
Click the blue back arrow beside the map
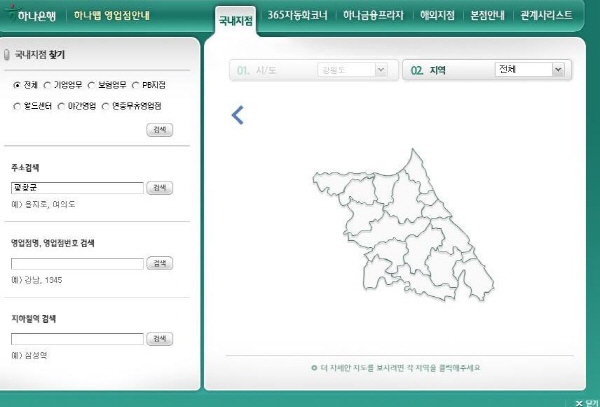(237, 115)
